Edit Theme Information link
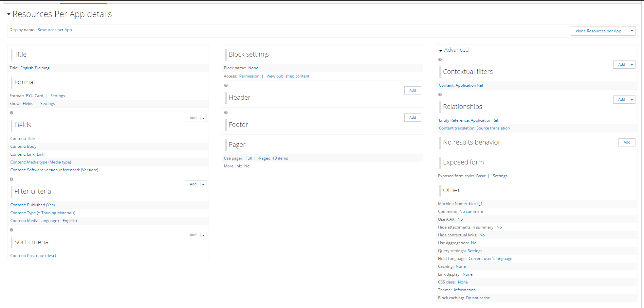The width and height of the screenshot is (644, 308). pos(465,290)
